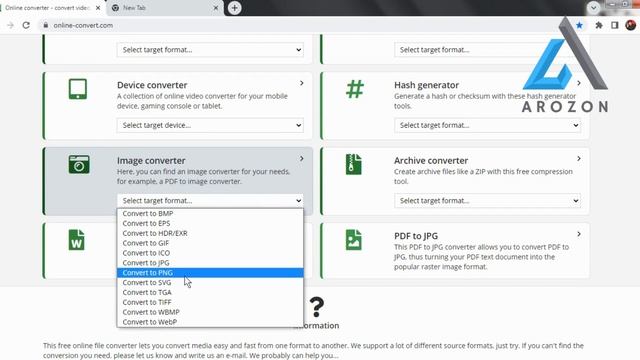Select Convert to BMP option
The image size is (640, 360).
click(210, 213)
